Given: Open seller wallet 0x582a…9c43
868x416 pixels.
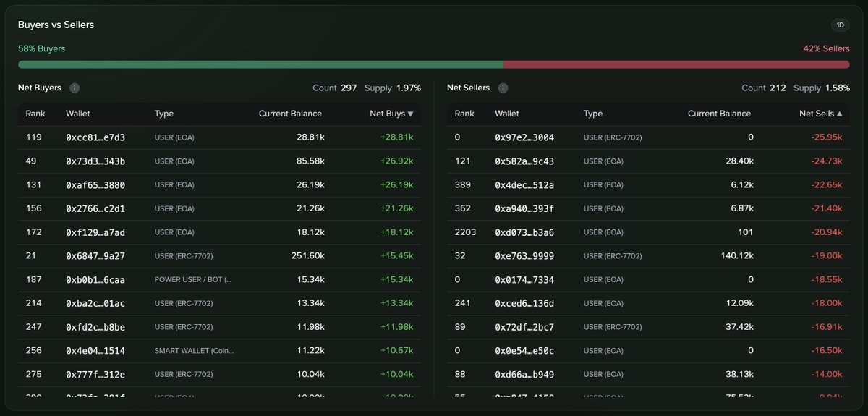Looking at the screenshot, I should 524,161.
